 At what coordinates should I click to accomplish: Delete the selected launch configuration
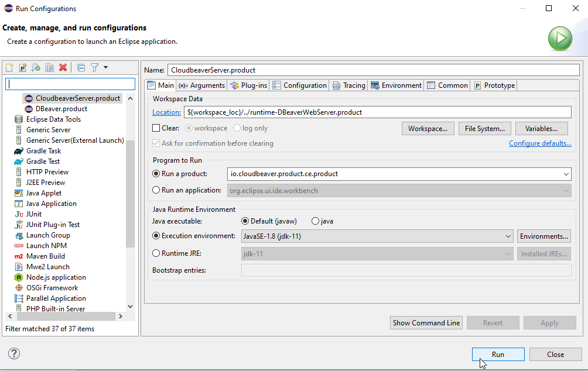pos(63,68)
